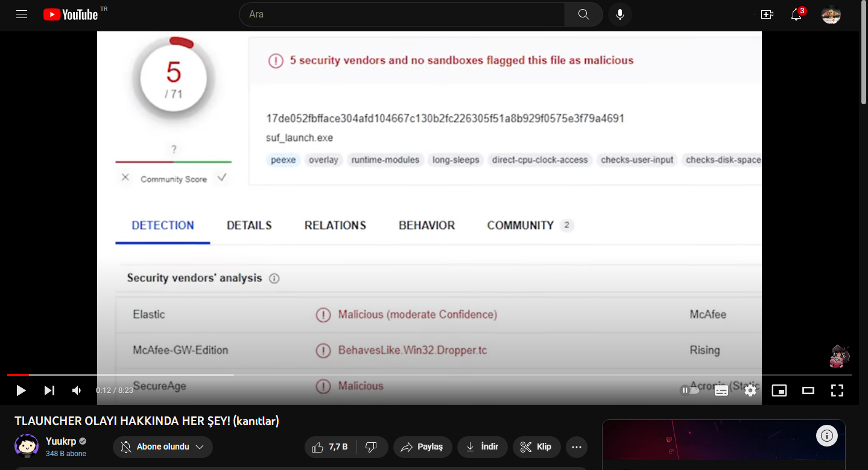Like the video with 7,7 B likes
The height and width of the screenshot is (470, 868).
331,446
